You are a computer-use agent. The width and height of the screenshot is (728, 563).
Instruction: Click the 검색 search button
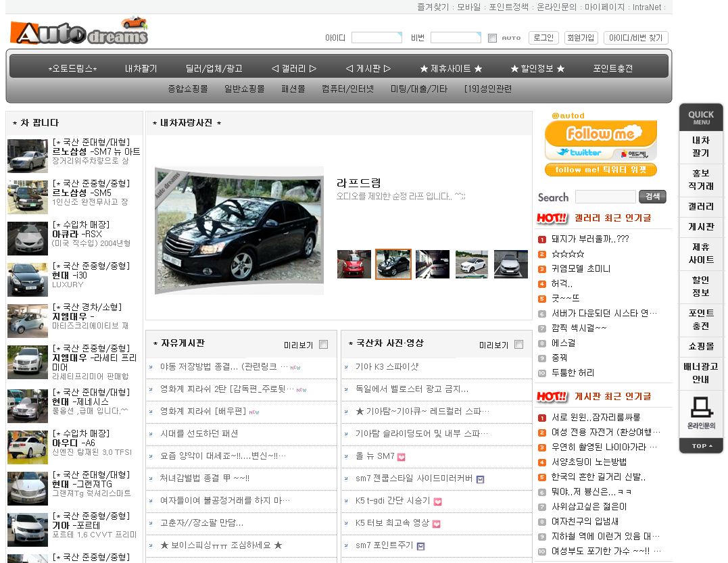pos(652,197)
